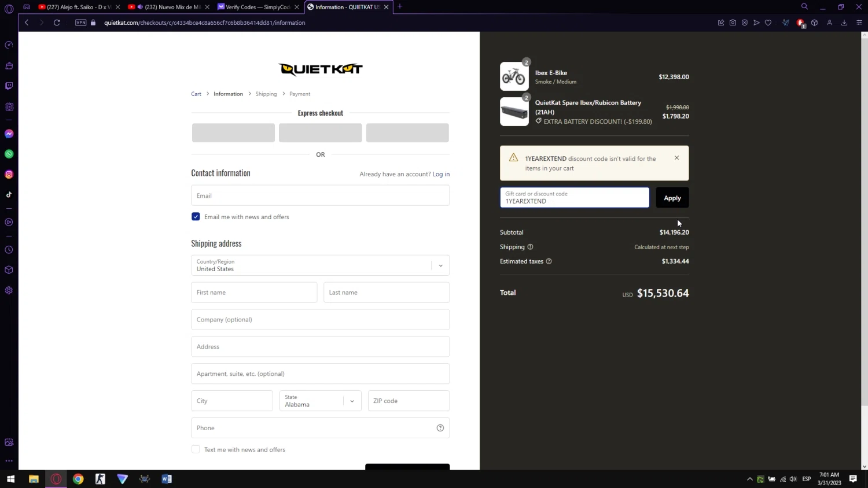This screenshot has height=488, width=868.
Task: Open Microsoft Word in taskbar
Action: coord(167,479)
